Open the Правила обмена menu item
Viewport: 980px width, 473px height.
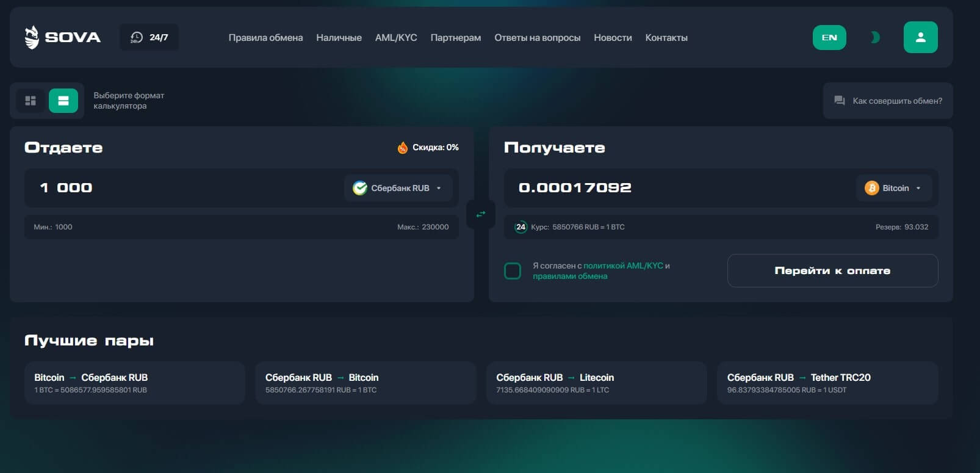(265, 38)
